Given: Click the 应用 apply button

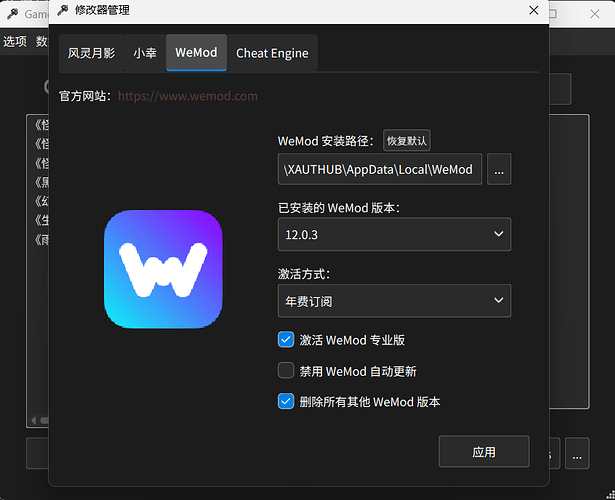Looking at the screenshot, I should pyautogui.click(x=484, y=451).
